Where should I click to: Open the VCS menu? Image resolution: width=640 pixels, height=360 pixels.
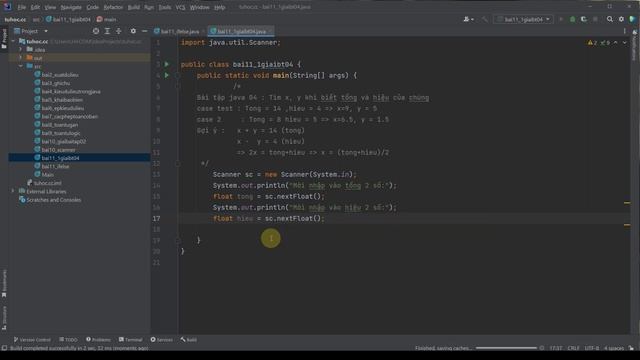(180, 7)
